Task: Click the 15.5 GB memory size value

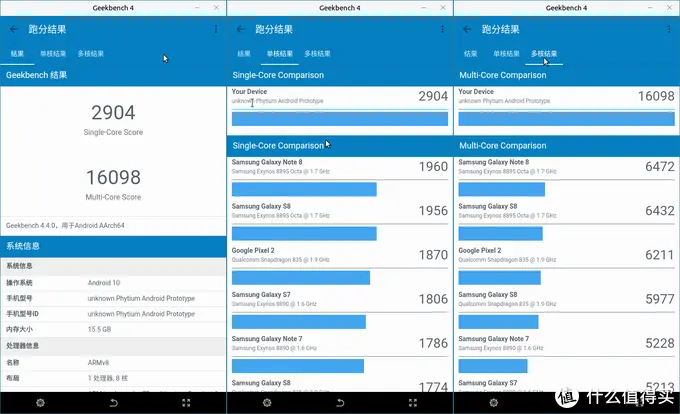Action: [x=99, y=329]
